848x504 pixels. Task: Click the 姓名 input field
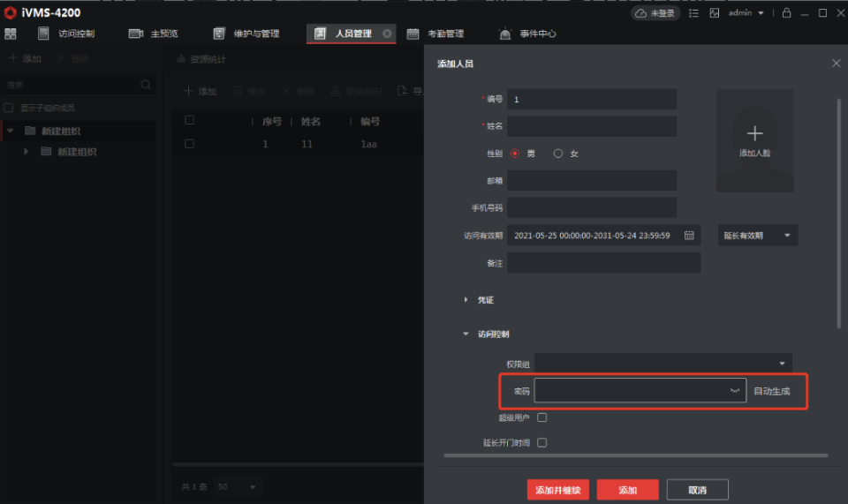(x=591, y=126)
